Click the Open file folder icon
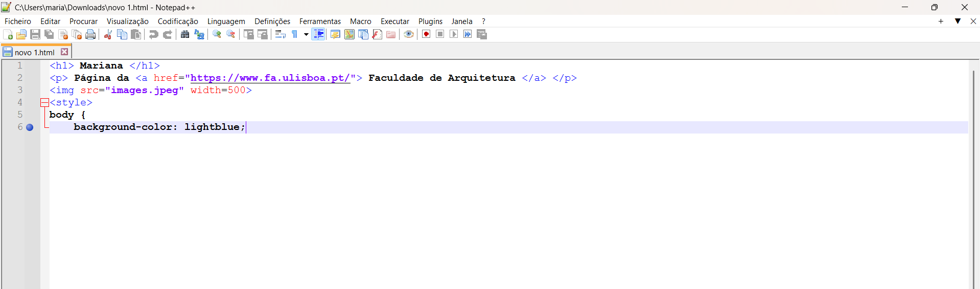 (x=21, y=34)
